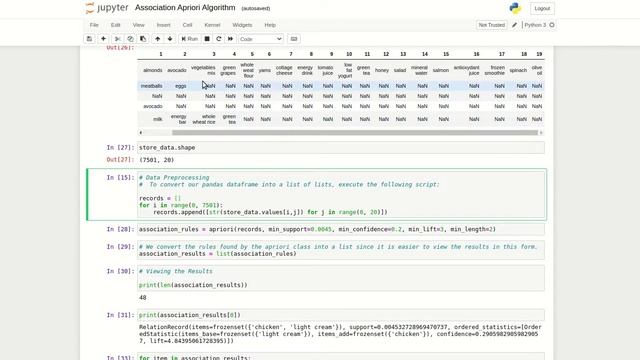Click the output value 48
This screenshot has height=360, width=640.
click(142, 298)
